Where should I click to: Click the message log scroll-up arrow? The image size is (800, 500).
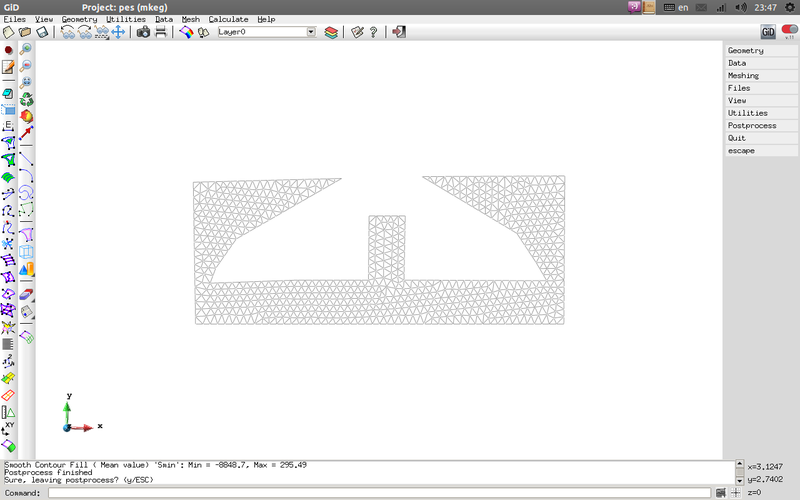[x=739, y=464]
